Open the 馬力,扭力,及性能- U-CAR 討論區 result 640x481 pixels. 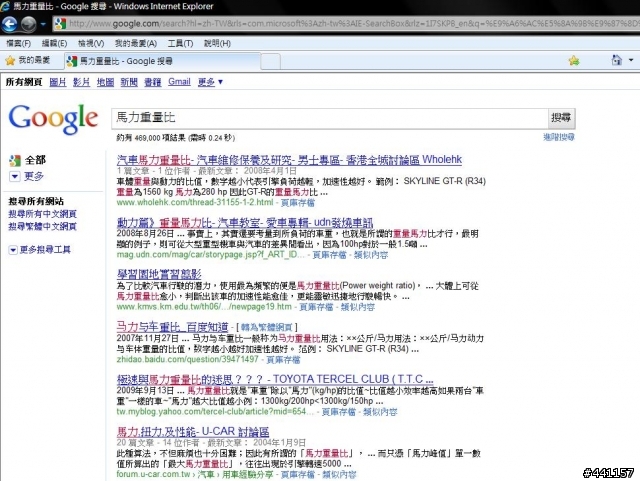click(193, 432)
